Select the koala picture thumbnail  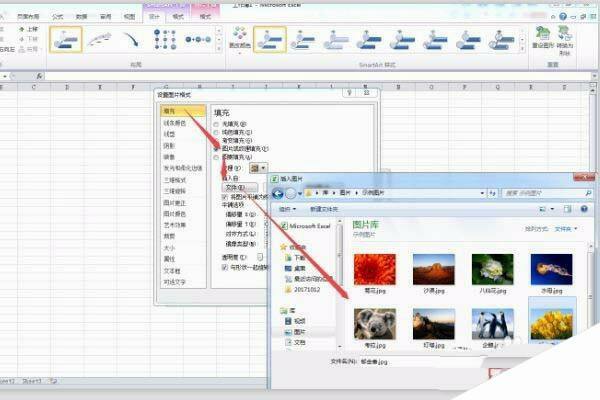(x=375, y=324)
